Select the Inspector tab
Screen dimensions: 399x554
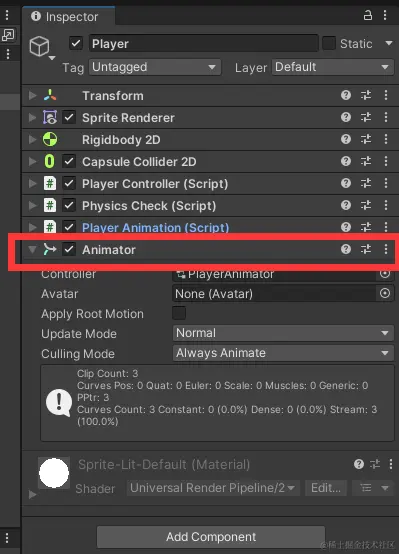[x=68, y=16]
